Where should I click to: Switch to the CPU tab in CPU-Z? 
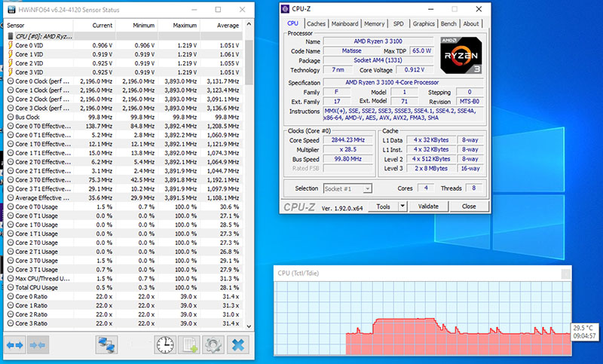pyautogui.click(x=292, y=23)
